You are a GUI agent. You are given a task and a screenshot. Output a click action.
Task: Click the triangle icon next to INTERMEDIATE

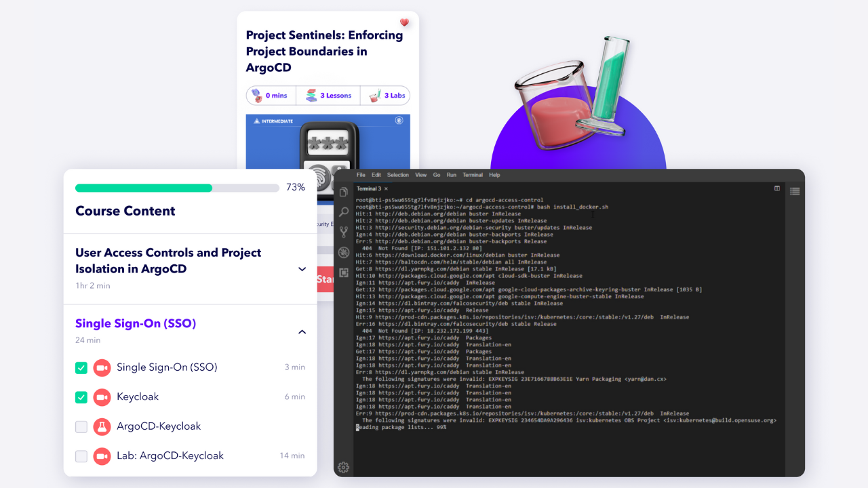click(257, 121)
